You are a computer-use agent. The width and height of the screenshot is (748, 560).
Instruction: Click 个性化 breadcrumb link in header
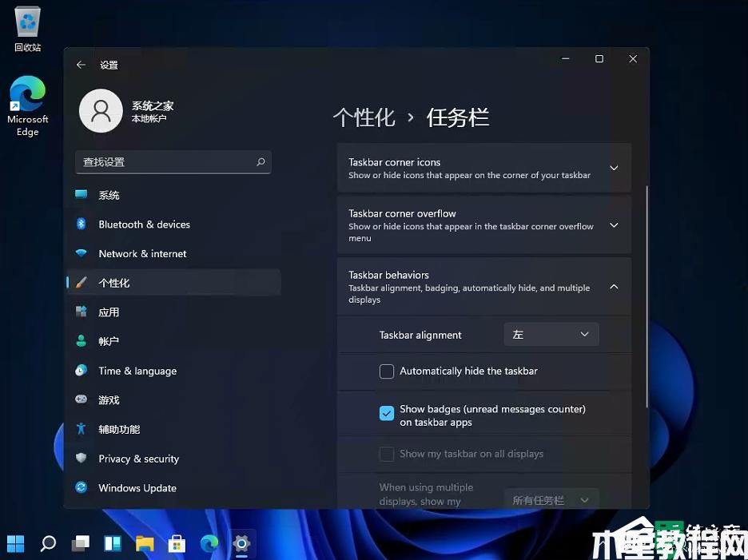click(364, 117)
